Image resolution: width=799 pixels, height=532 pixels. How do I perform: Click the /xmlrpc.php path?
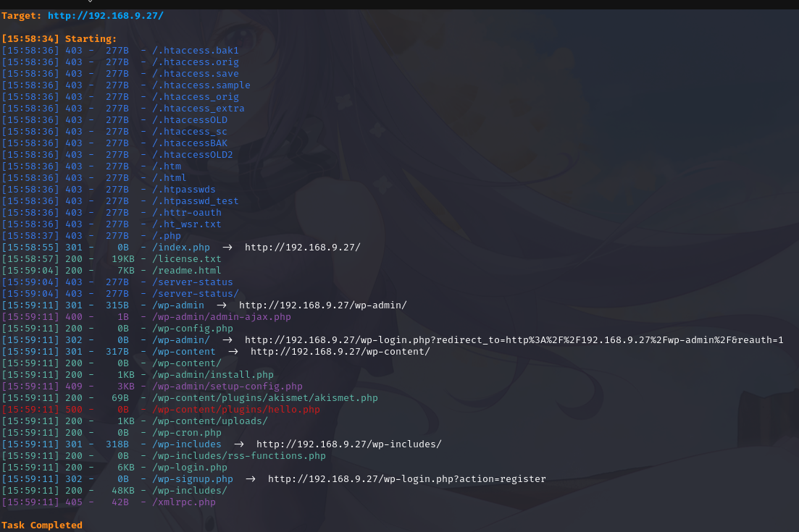(x=184, y=502)
